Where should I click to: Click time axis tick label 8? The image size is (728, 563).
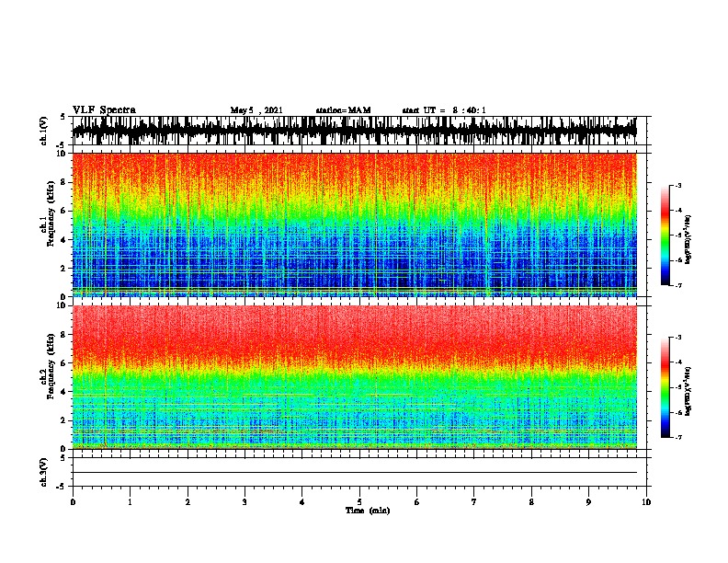(531, 502)
